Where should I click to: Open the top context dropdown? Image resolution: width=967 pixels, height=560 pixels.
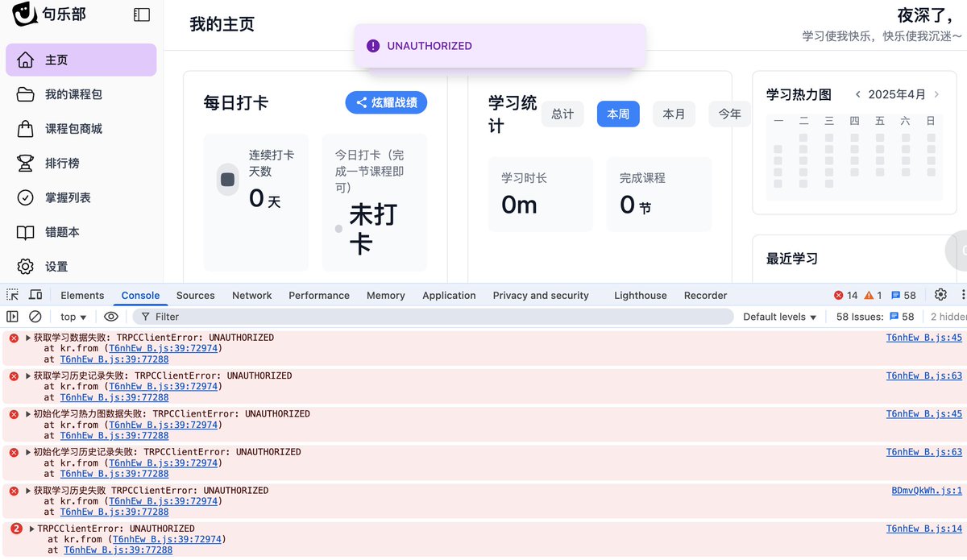pos(73,317)
